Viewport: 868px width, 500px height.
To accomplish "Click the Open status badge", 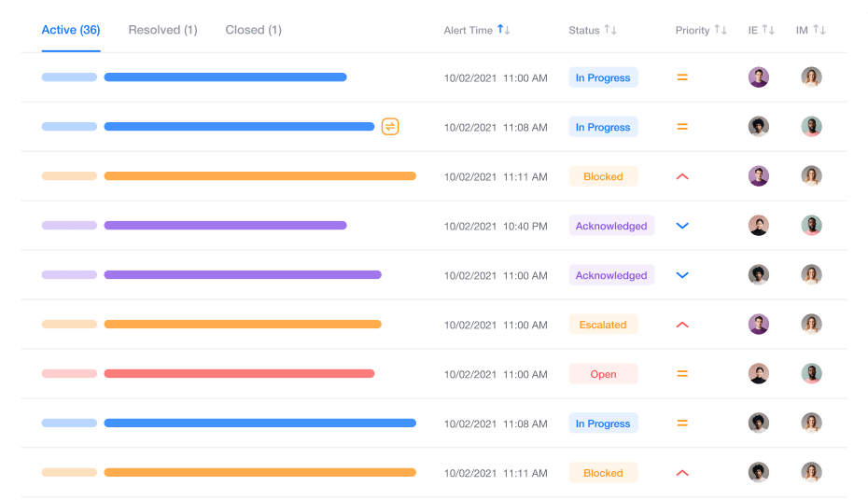I will (x=603, y=374).
